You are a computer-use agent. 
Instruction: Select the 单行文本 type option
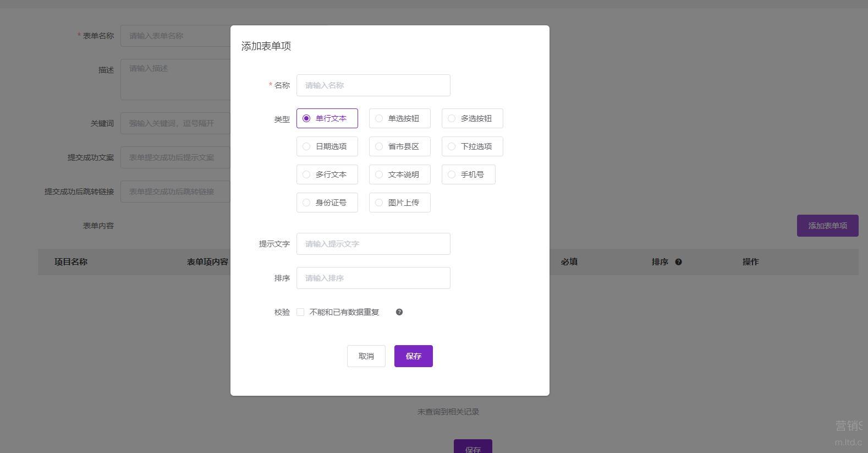tap(327, 118)
